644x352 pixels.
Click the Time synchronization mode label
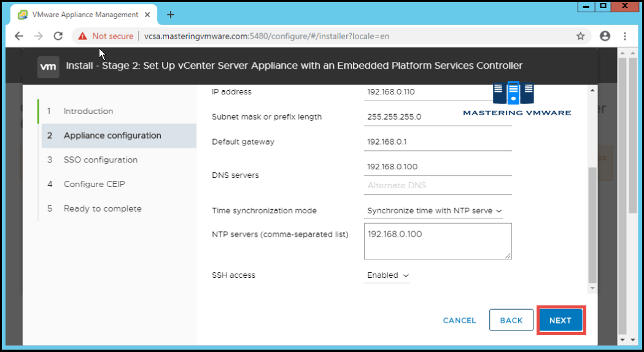(x=264, y=211)
